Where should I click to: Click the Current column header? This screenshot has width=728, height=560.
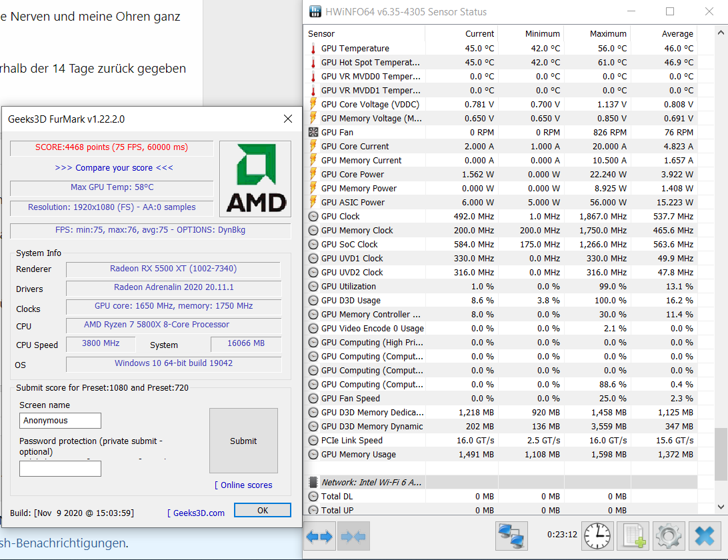[461, 33]
